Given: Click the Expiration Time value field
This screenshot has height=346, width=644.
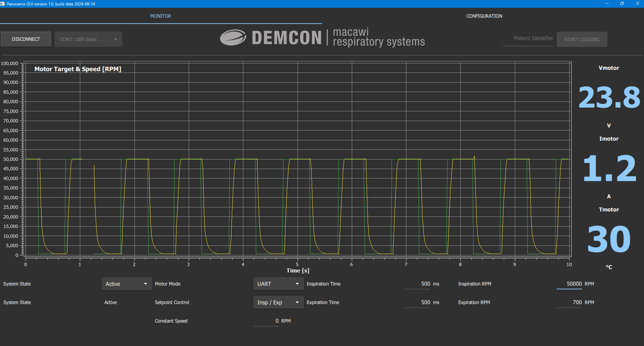Looking at the screenshot, I should [418, 302].
